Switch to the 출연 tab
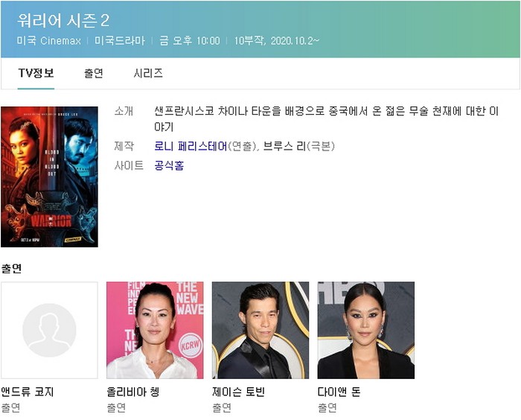The height and width of the screenshot is (420, 521). pos(94,73)
